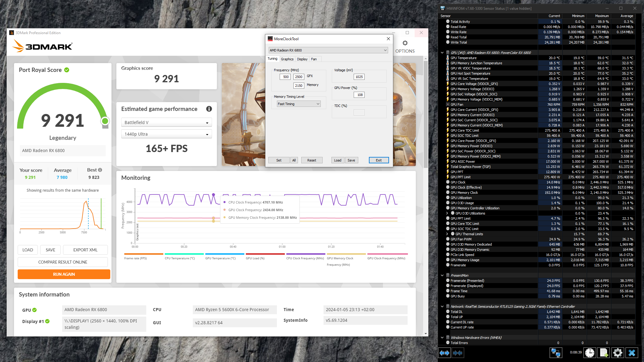Click info icon beside Estimated game performance
The height and width of the screenshot is (362, 644).
point(209,109)
